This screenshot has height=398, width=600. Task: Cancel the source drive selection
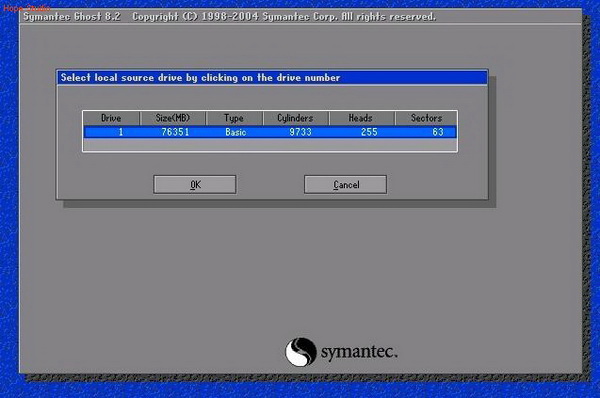tap(346, 184)
